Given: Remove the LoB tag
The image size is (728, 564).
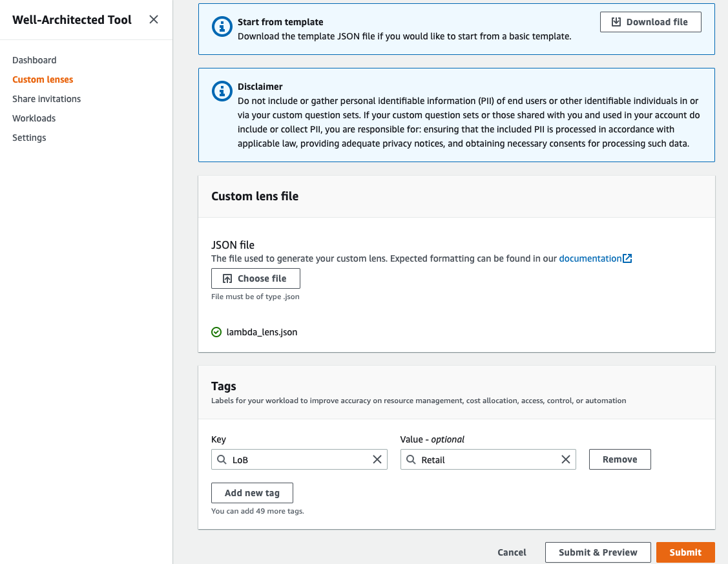Looking at the screenshot, I should coord(619,459).
